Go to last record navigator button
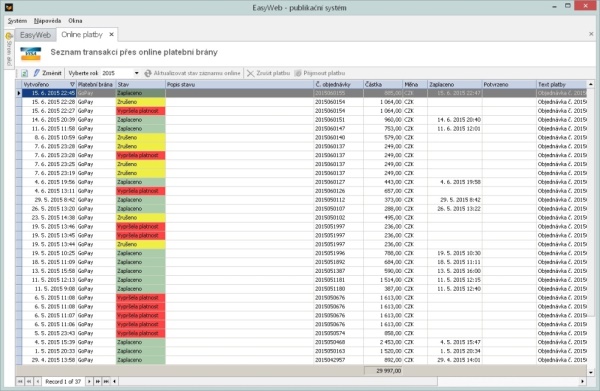Image resolution: width=600 pixels, height=391 pixels. pyautogui.click(x=106, y=381)
